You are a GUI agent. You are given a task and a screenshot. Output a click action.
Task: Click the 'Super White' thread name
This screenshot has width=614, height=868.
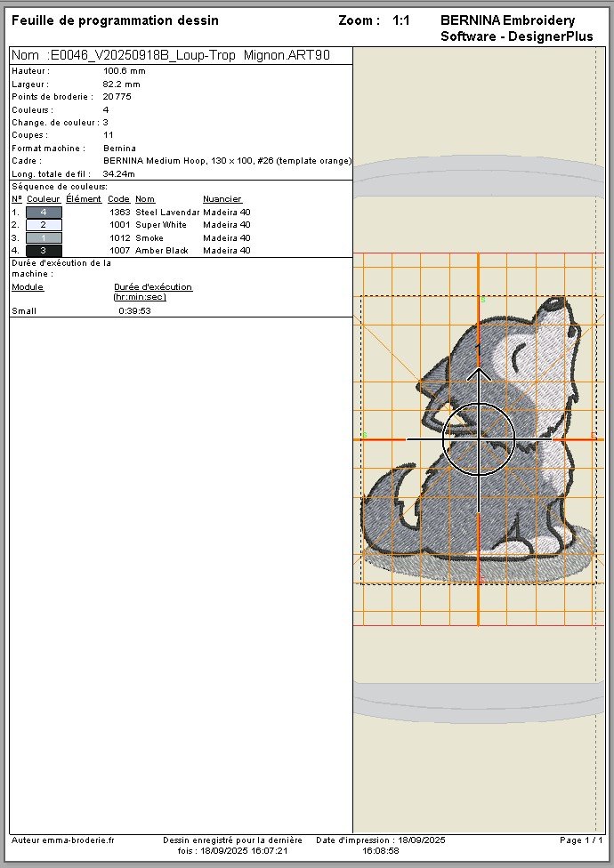click(x=161, y=225)
